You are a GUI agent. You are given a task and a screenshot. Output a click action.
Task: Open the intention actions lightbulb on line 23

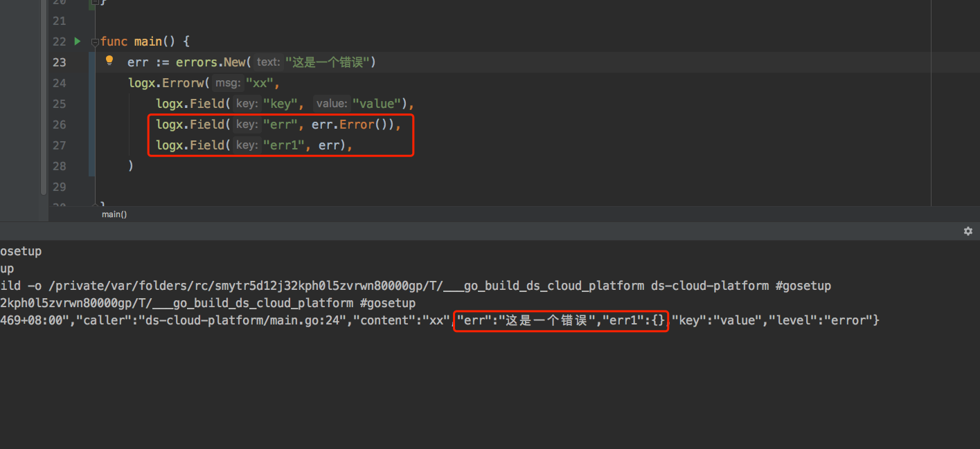(x=109, y=61)
